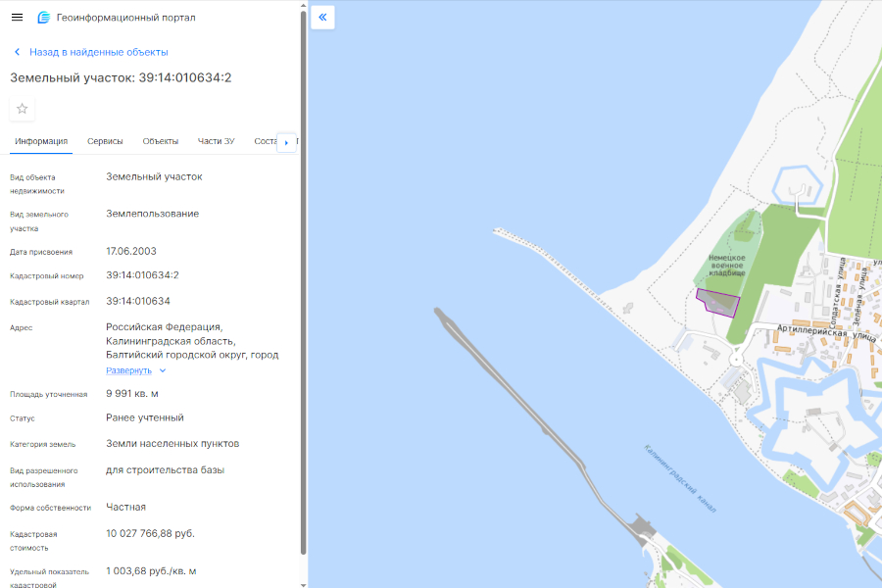Click the Кадастровый квартал value 39:14:010634
The image size is (882, 588).
click(138, 301)
